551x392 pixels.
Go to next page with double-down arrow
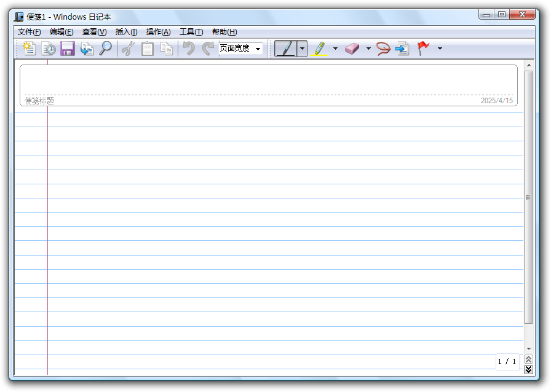[x=528, y=369]
